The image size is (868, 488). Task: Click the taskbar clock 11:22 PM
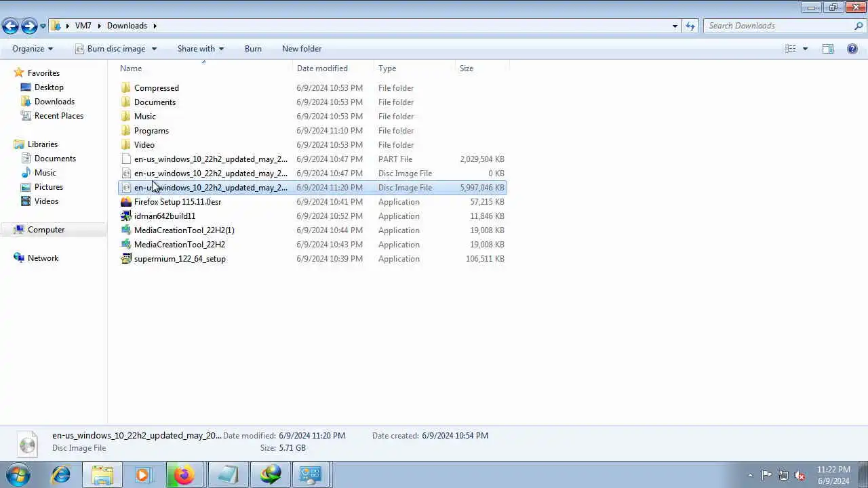833,470
